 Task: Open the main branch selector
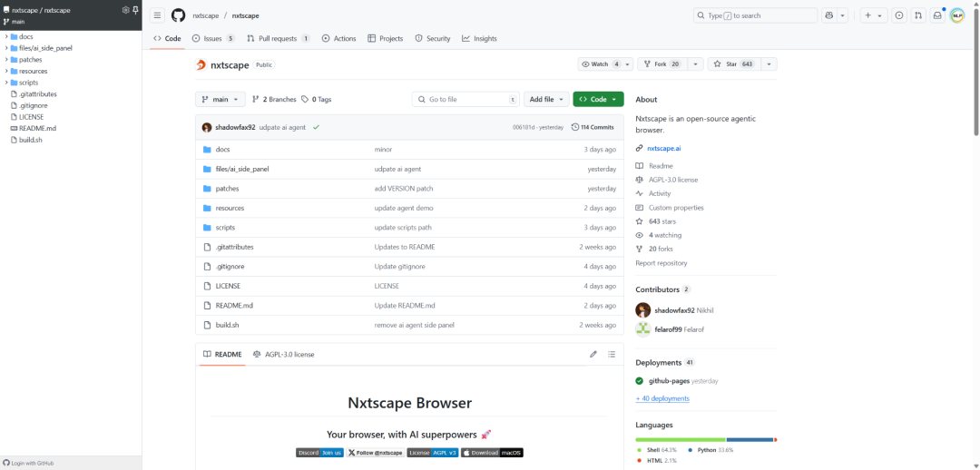(x=220, y=100)
